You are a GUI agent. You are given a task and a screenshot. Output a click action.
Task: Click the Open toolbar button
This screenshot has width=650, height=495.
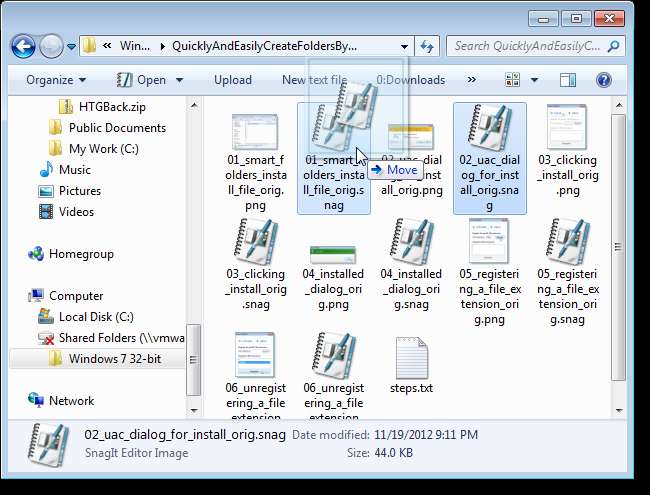click(x=141, y=80)
